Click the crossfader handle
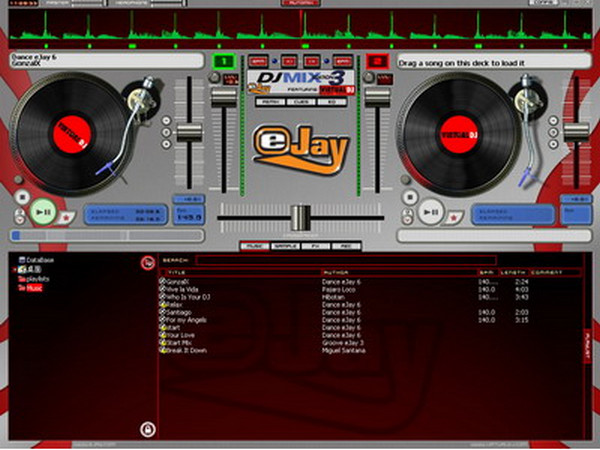The height and width of the screenshot is (450, 600). (x=301, y=217)
